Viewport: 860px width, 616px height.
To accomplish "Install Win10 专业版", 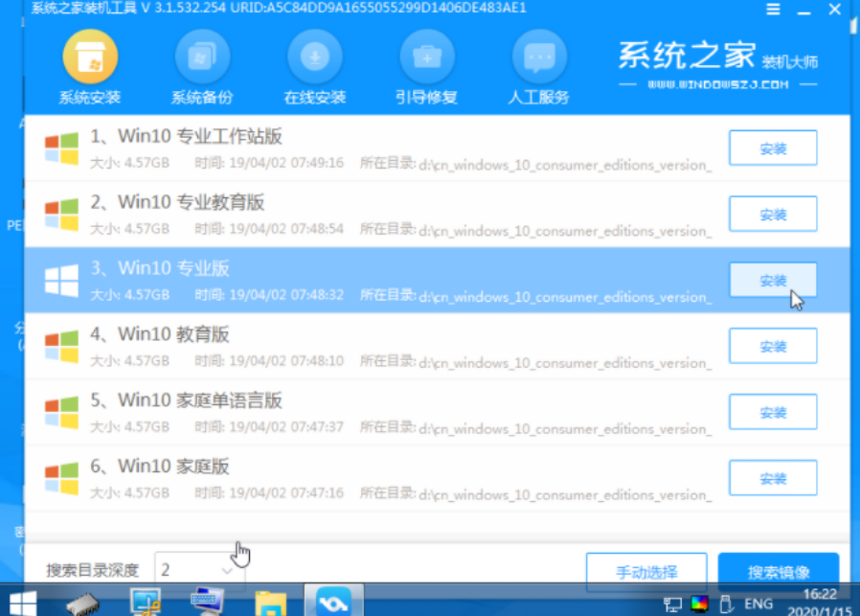I will point(773,280).
